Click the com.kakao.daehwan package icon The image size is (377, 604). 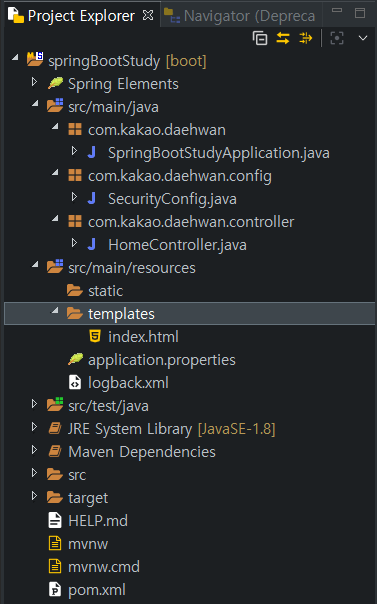[x=75, y=129]
